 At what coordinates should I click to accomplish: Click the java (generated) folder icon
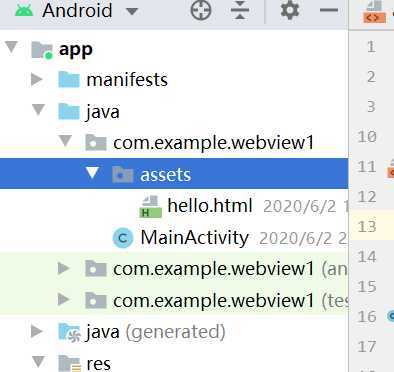pyautogui.click(x=69, y=332)
